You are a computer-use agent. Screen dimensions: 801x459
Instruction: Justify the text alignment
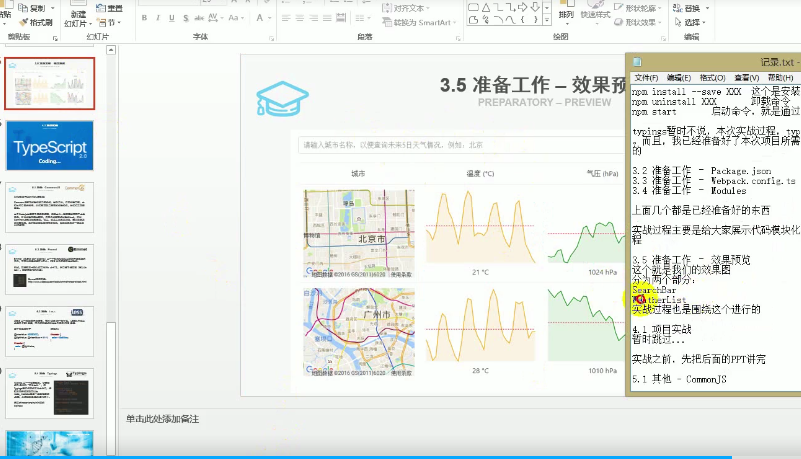coord(327,18)
